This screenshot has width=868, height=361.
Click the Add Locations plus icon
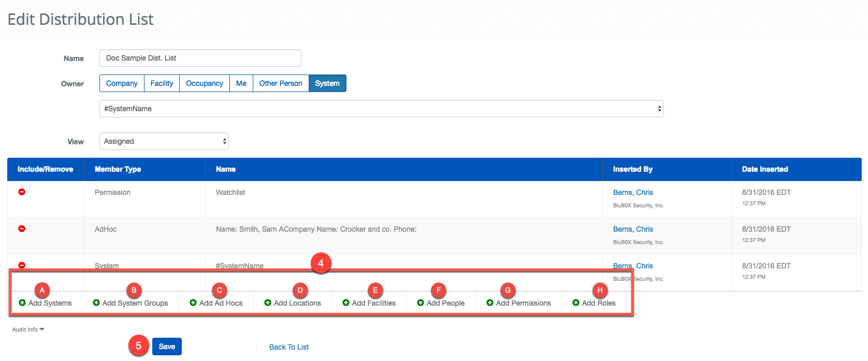[x=268, y=303]
